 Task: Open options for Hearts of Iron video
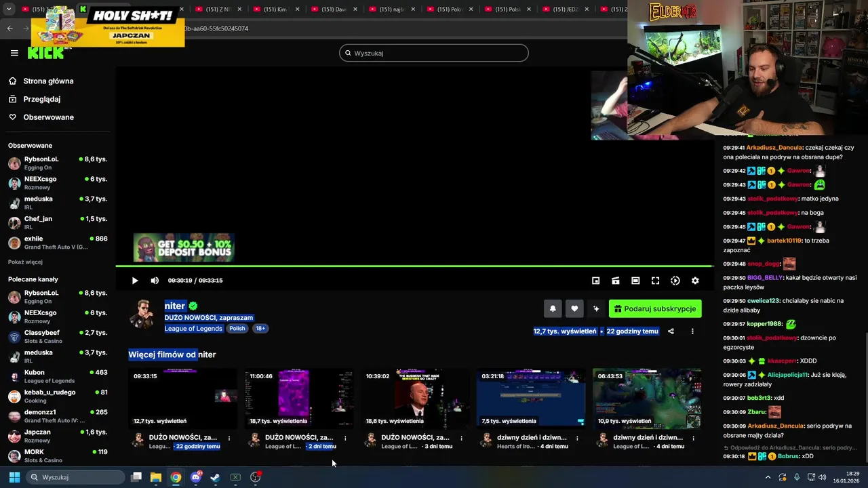click(577, 438)
